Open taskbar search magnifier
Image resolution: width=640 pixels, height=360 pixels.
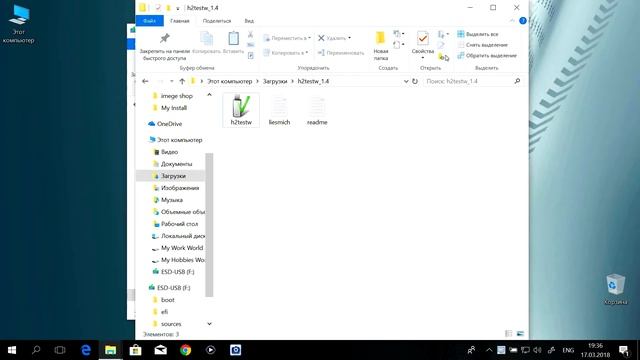[36, 350]
